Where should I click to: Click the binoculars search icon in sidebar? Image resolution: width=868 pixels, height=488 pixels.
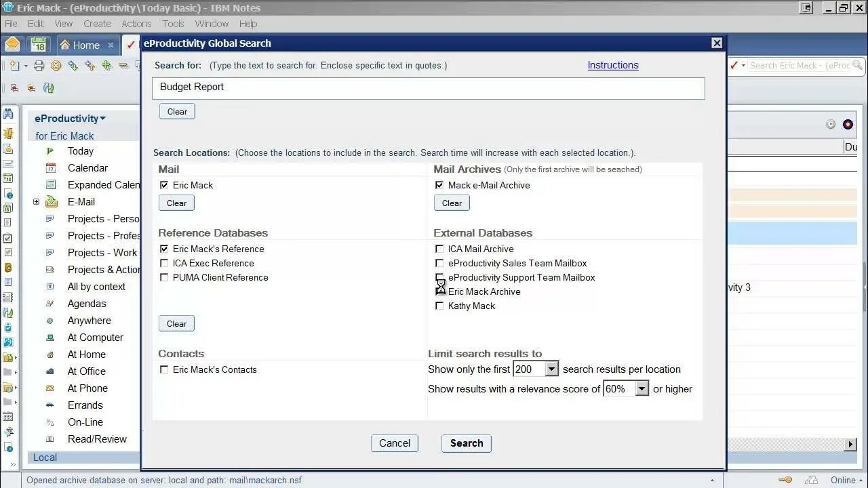point(8,115)
